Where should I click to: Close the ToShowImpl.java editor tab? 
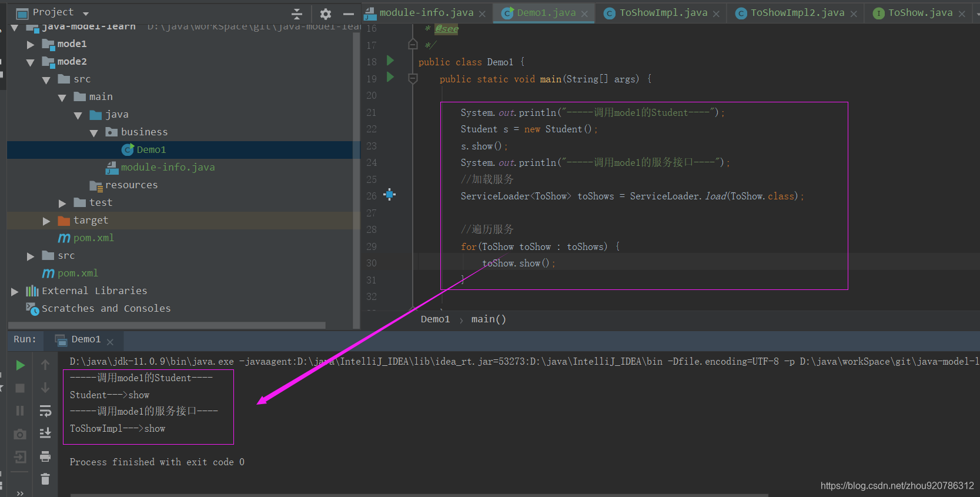coord(716,14)
